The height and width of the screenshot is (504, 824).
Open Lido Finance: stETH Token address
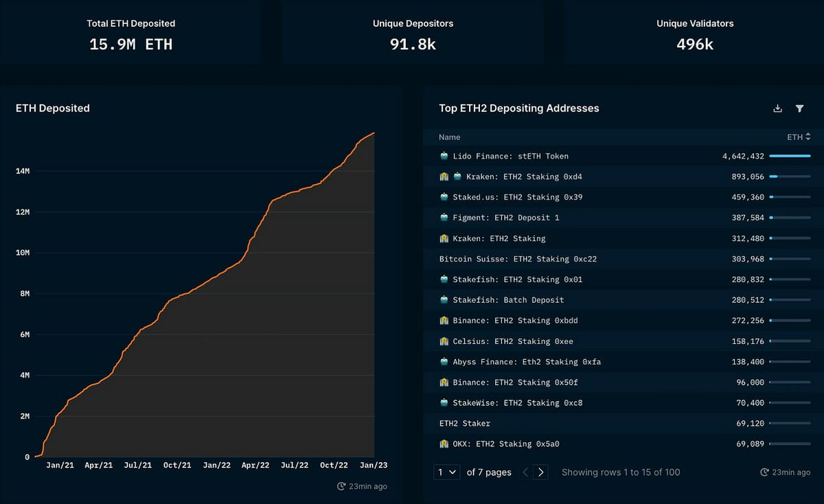(x=511, y=156)
